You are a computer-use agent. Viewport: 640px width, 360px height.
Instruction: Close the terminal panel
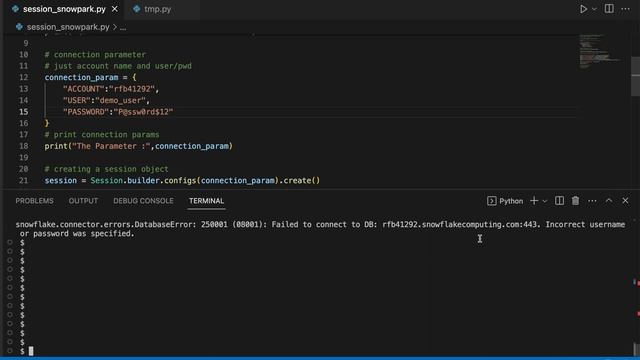[625, 200]
